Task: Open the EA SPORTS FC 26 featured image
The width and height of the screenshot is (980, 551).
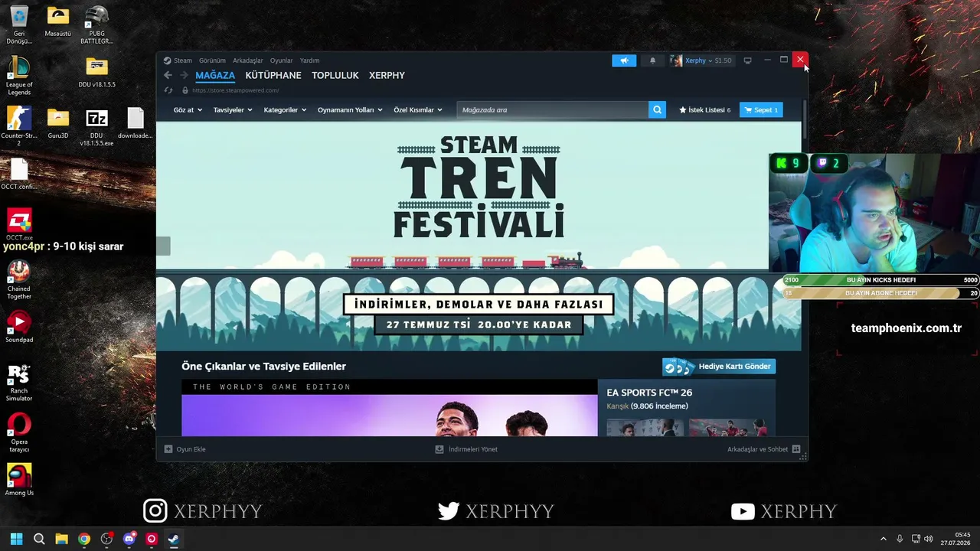Action: pyautogui.click(x=389, y=408)
